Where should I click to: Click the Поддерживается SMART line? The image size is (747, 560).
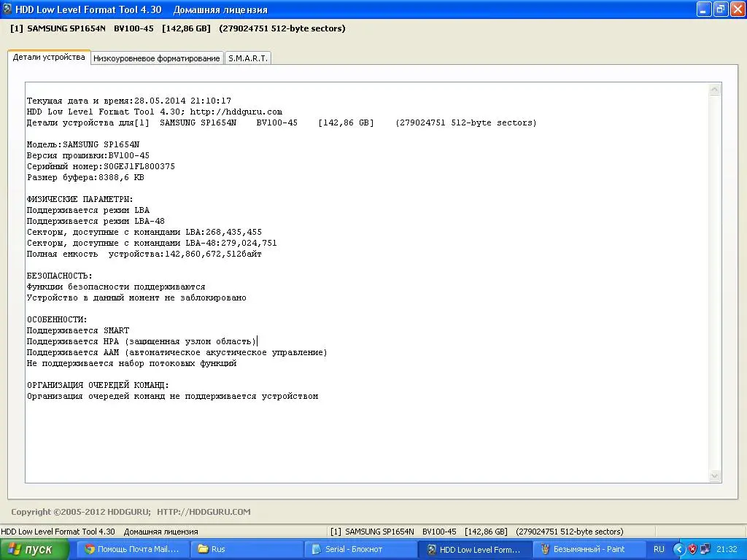click(x=78, y=330)
